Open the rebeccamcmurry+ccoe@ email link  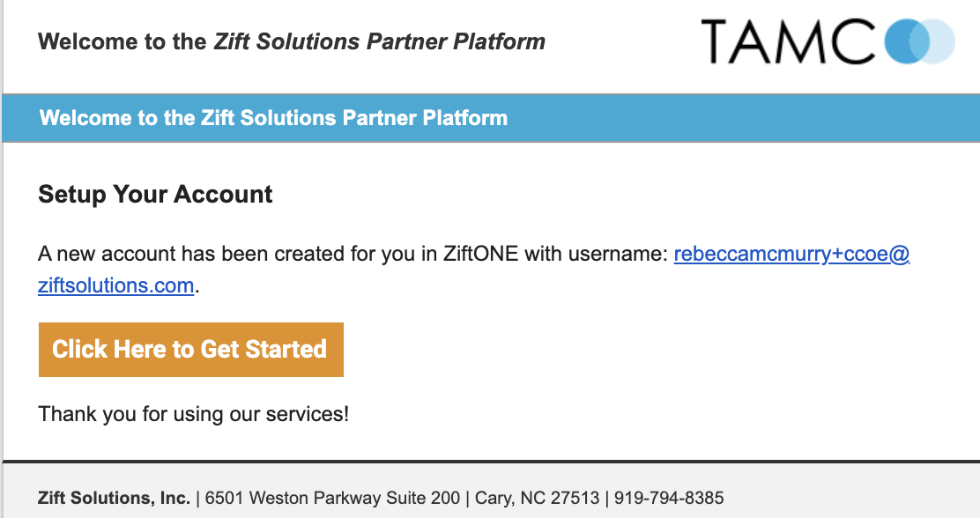pyautogui.click(x=791, y=254)
